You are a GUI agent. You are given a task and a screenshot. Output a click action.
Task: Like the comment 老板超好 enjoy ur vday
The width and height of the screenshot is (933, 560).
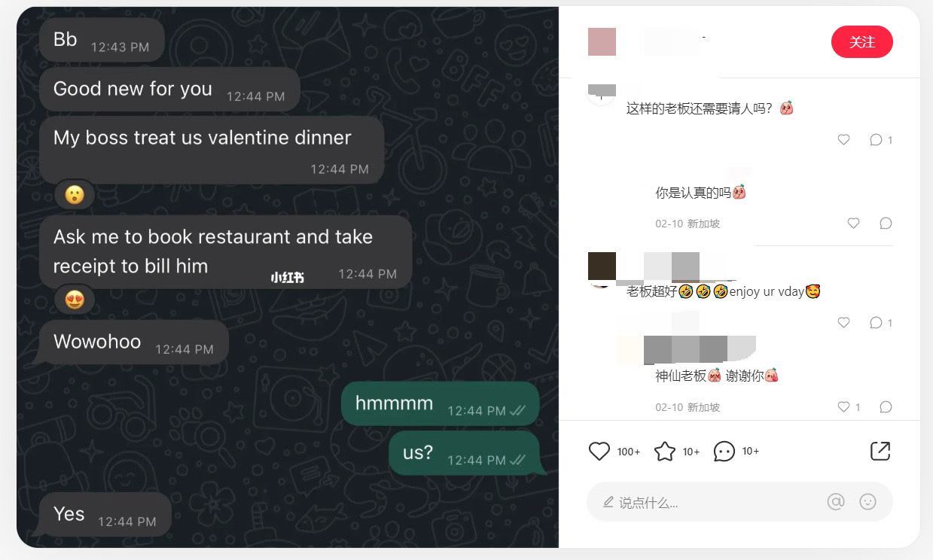[x=843, y=322]
